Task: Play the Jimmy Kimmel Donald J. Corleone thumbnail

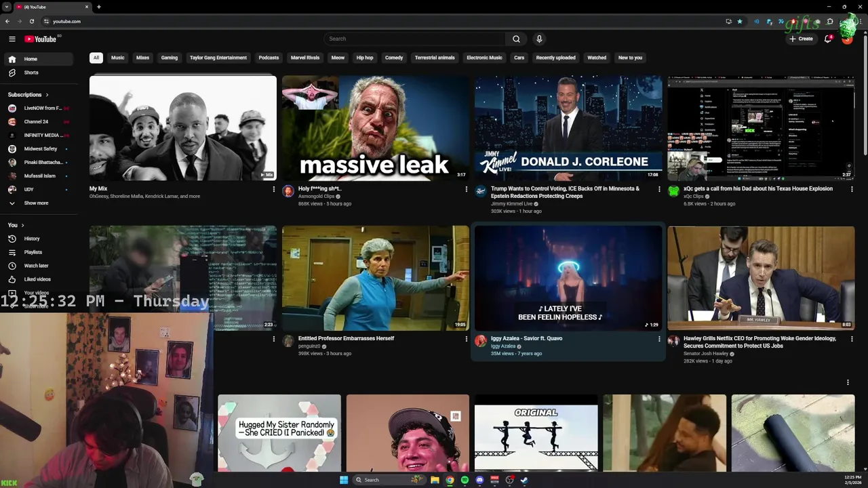Action: 568,128
